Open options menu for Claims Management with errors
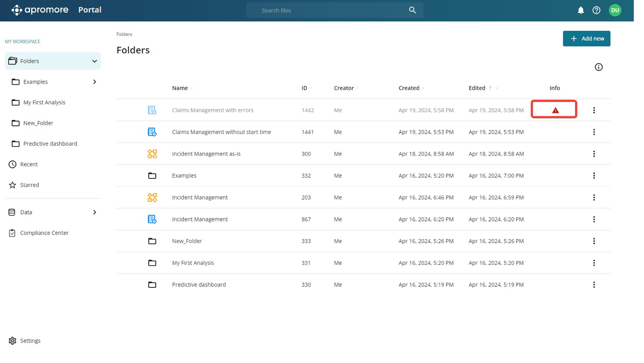This screenshot has width=644, height=363. click(x=594, y=110)
